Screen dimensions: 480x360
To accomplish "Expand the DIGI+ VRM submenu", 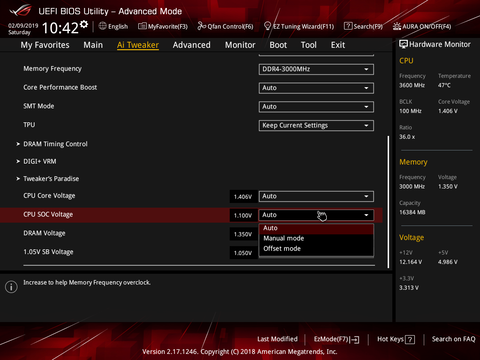I will coord(39,161).
